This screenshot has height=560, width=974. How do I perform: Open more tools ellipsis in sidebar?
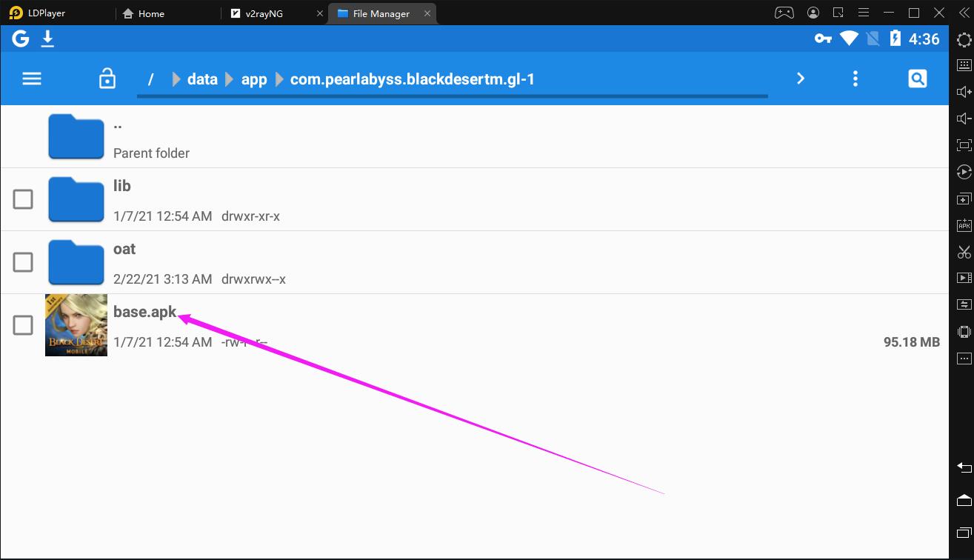(964, 359)
